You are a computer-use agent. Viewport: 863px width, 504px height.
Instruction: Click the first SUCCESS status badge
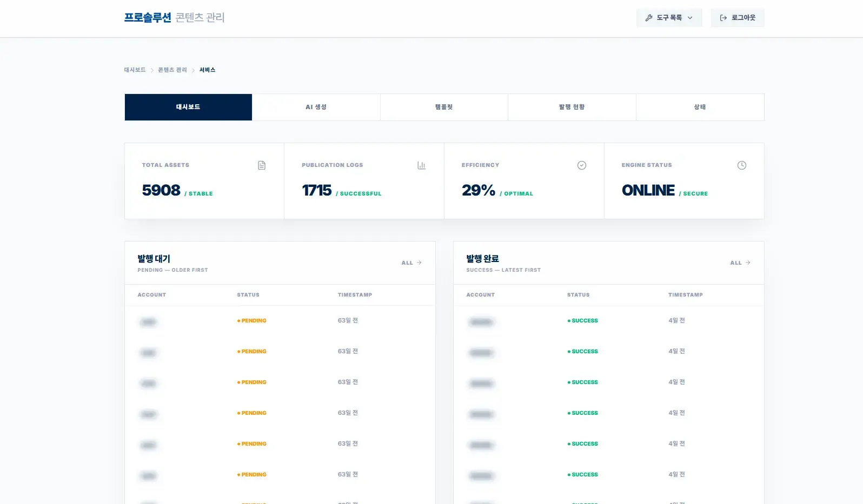[x=583, y=321]
